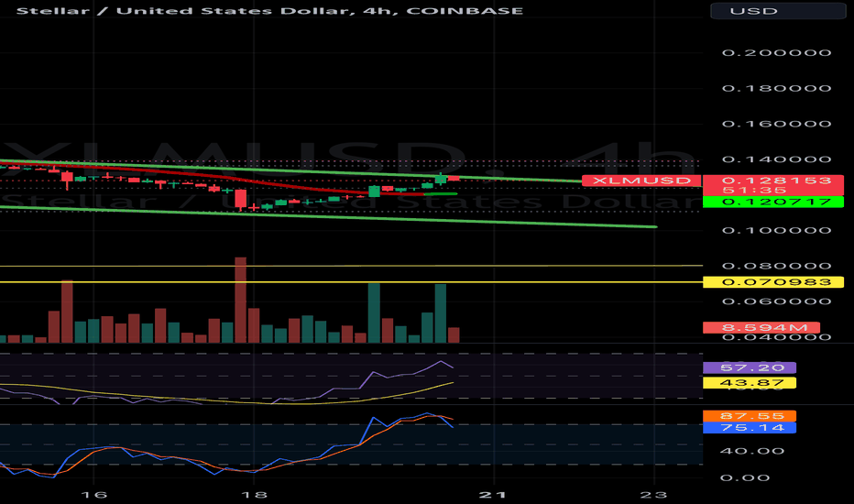Click the yellow price label 0.070983

click(773, 282)
